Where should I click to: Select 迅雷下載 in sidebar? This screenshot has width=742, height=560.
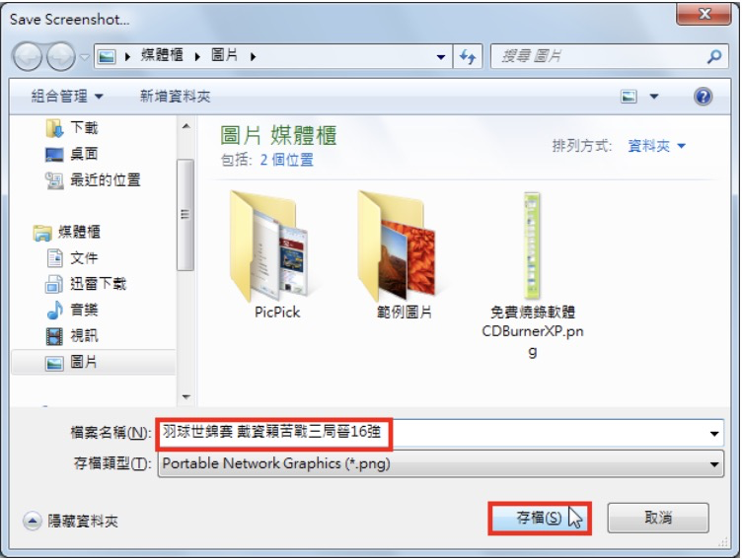pyautogui.click(x=86, y=284)
